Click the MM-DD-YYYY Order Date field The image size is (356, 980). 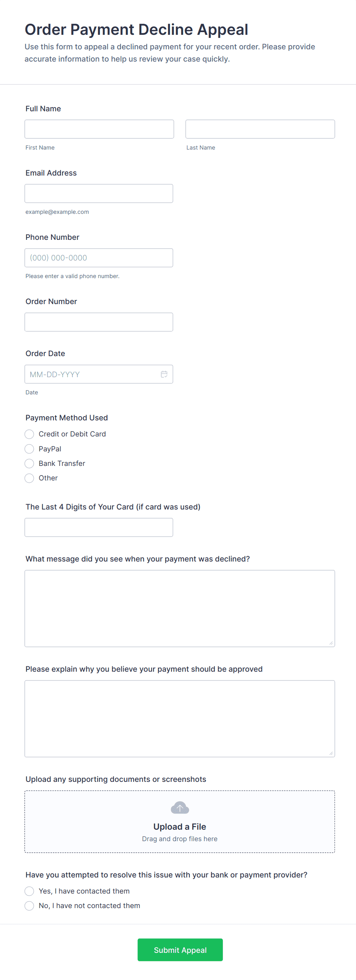(99, 374)
